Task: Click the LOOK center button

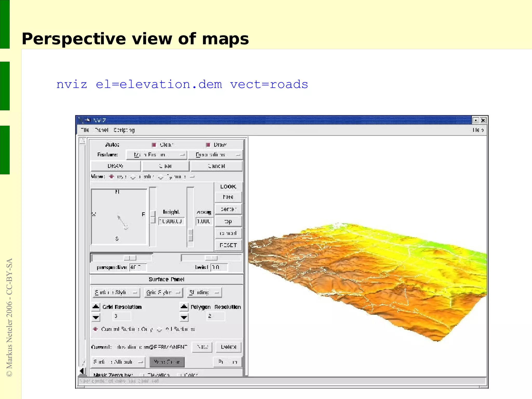Action: (228, 209)
